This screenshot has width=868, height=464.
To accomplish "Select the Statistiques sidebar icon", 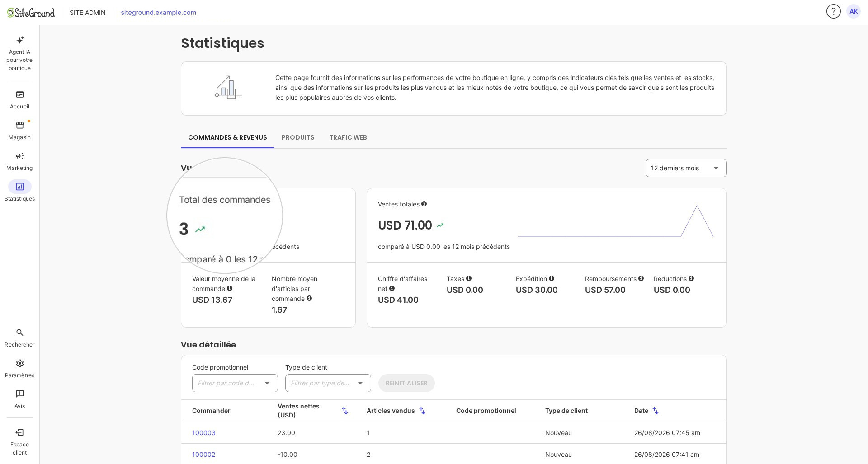I will (20, 187).
